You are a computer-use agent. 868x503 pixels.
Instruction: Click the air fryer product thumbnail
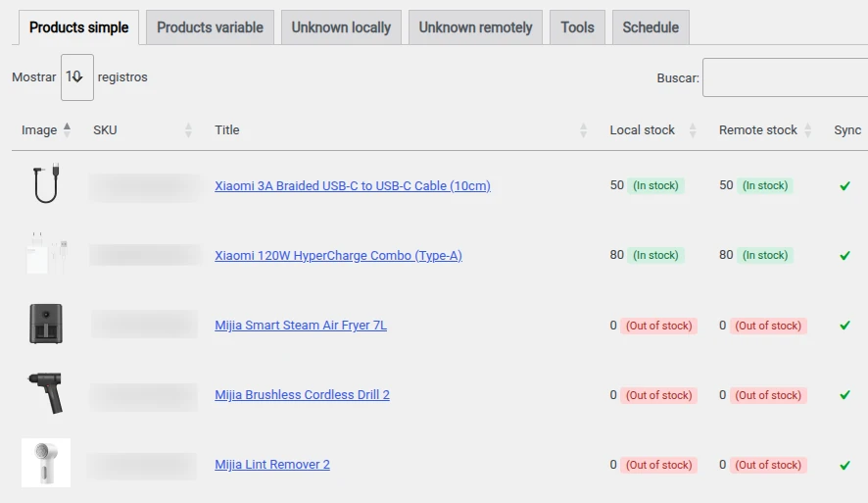(x=46, y=324)
